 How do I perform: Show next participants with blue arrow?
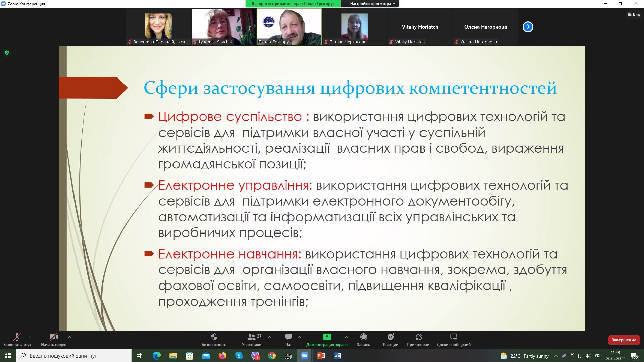click(528, 27)
